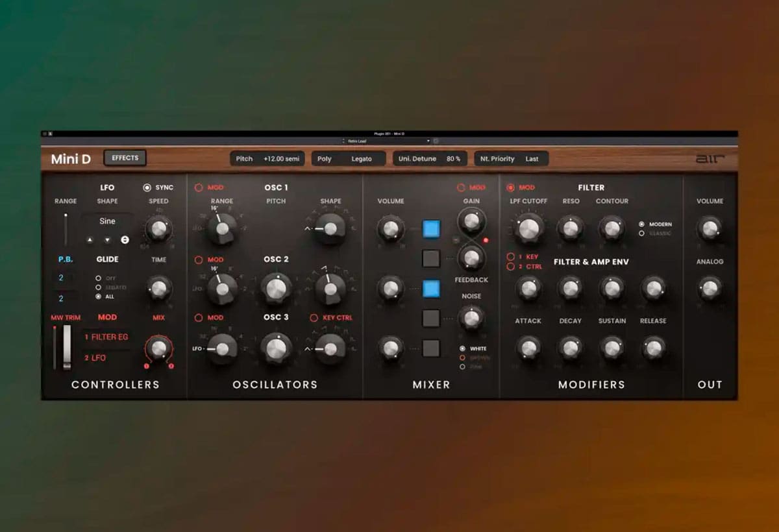
Task: Open the Pitch +12.00 semi field
Action: 269,159
